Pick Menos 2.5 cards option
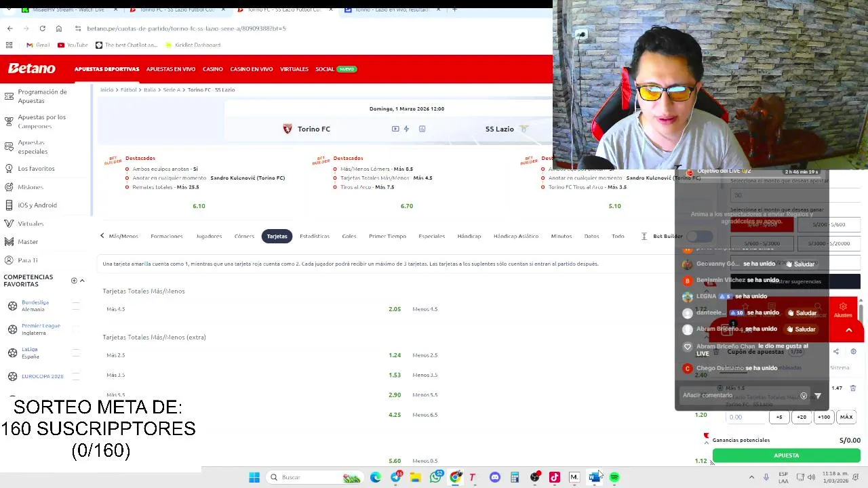The image size is (868, 488). (425, 355)
